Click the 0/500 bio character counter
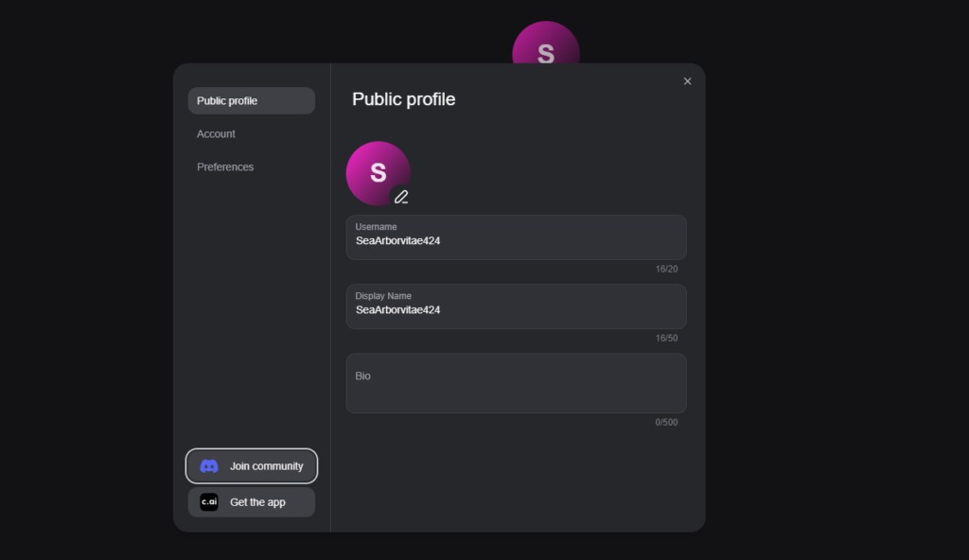The image size is (969, 560). (x=666, y=422)
